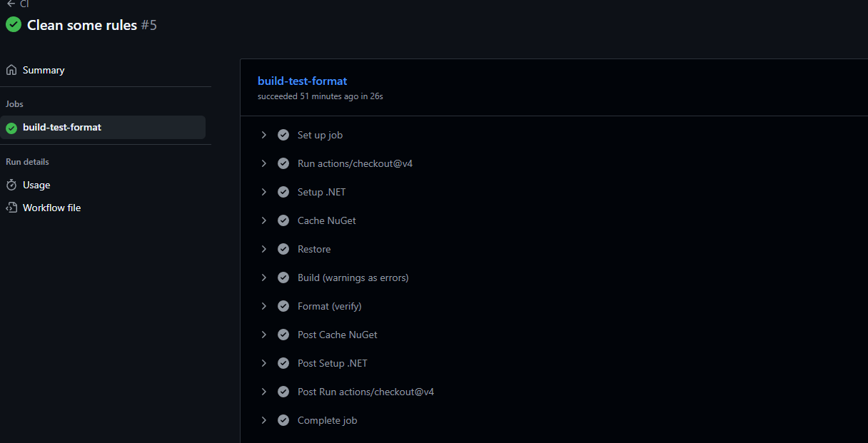Click the green check on build-test-format job
The height and width of the screenshot is (443, 868).
pos(11,128)
